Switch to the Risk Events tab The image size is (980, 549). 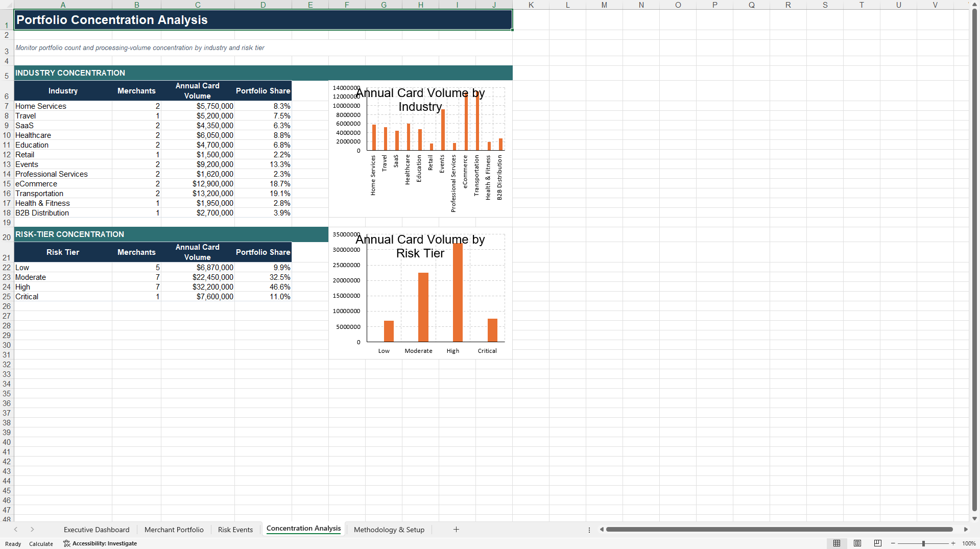tap(235, 530)
